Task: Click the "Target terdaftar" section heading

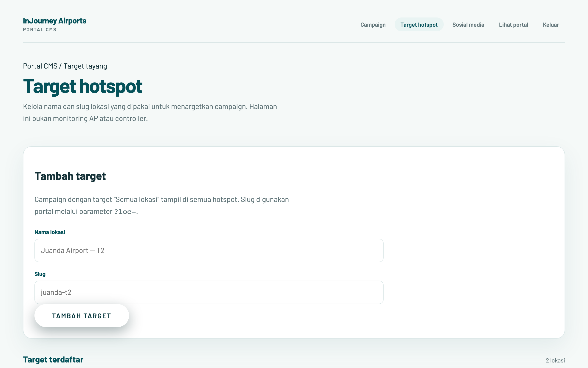Action: 53,359
